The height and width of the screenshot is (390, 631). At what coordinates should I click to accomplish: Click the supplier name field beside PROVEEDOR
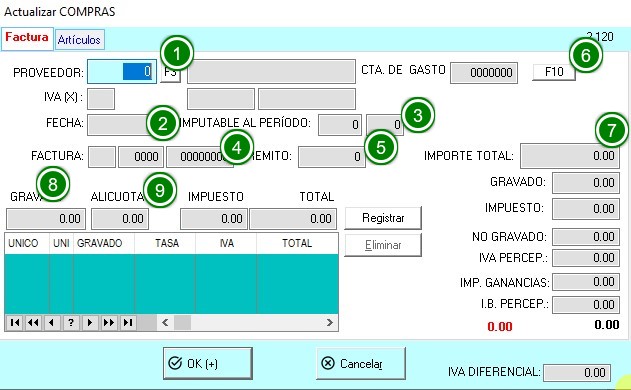pyautogui.click(x=271, y=72)
